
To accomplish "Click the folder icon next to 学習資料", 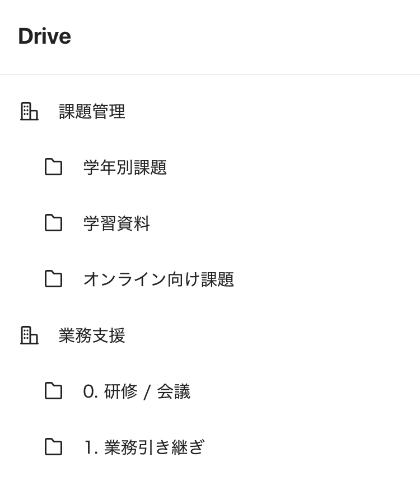I will point(53,223).
